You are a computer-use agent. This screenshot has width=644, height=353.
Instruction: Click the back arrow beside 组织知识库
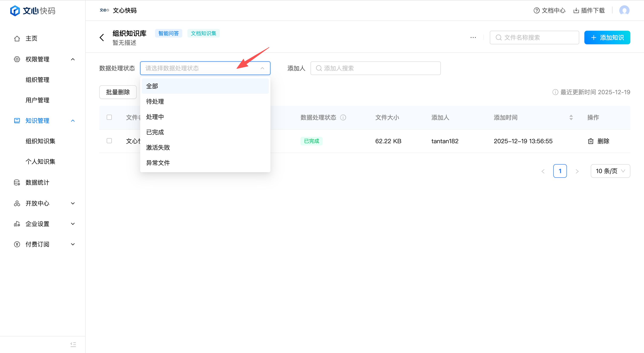(x=102, y=38)
